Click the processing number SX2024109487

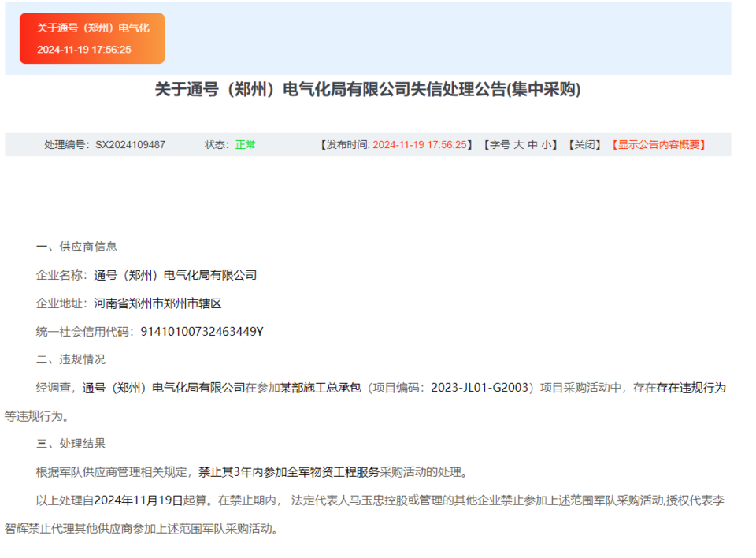(131, 145)
